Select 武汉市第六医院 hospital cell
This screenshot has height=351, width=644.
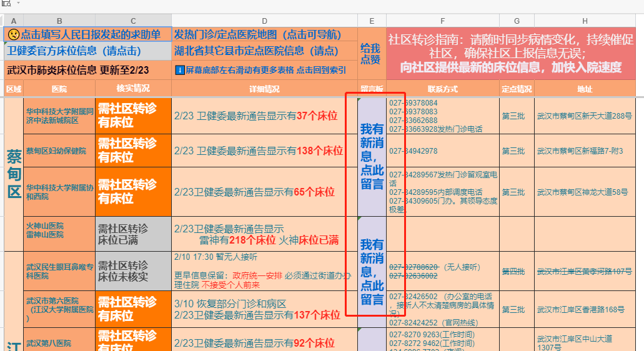tap(59, 309)
